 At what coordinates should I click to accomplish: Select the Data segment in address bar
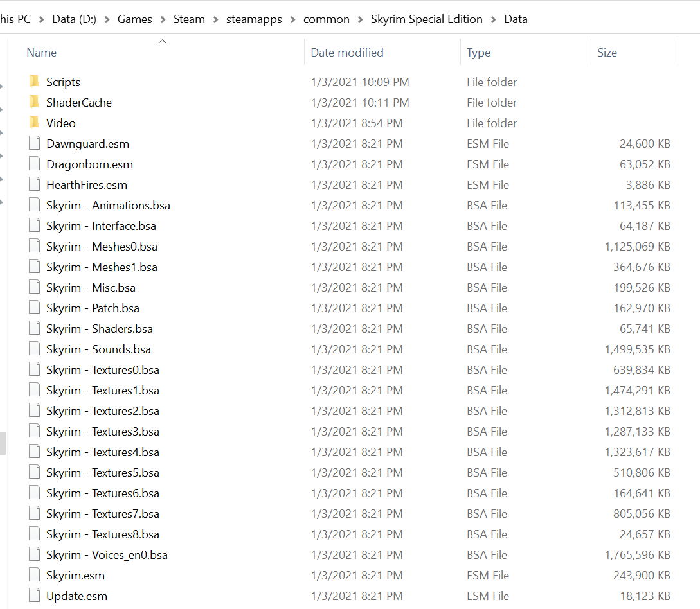point(516,19)
